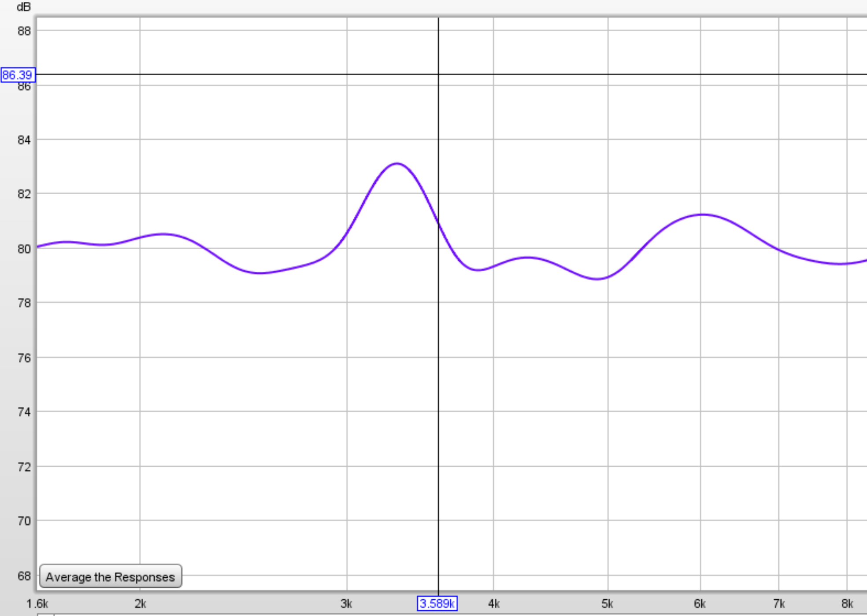The width and height of the screenshot is (867, 616).
Task: Click the 84 label on dB axis
Action: [x=24, y=140]
